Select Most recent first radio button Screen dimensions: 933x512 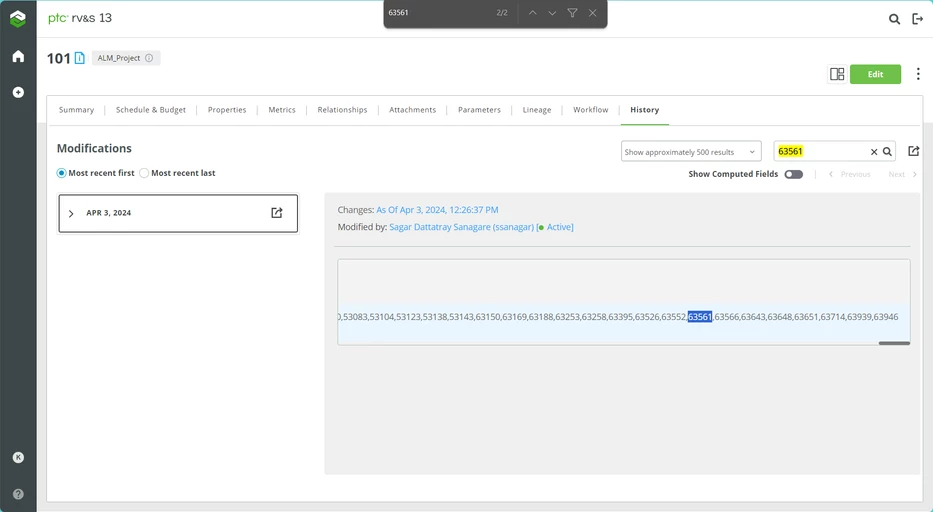61,173
